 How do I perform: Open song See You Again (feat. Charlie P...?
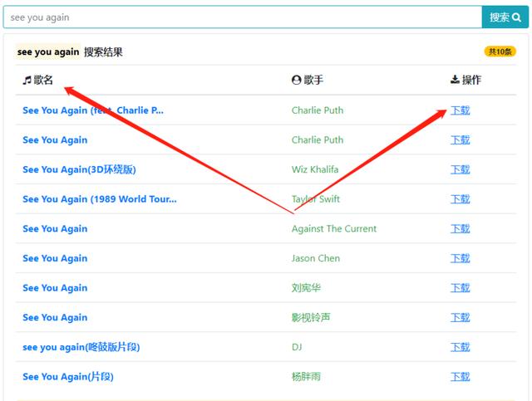93,110
